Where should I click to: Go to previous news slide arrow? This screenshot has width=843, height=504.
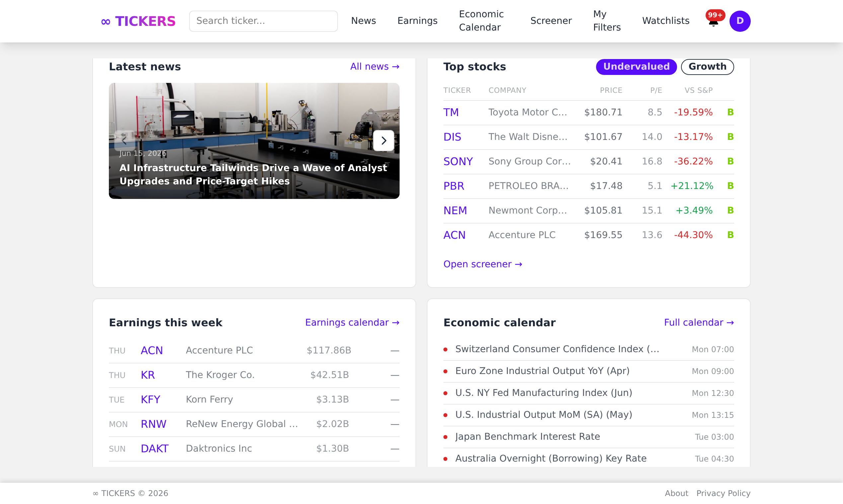pyautogui.click(x=124, y=141)
